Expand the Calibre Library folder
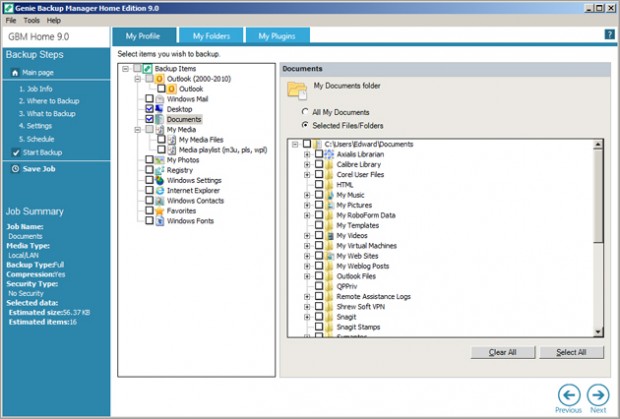 306,165
